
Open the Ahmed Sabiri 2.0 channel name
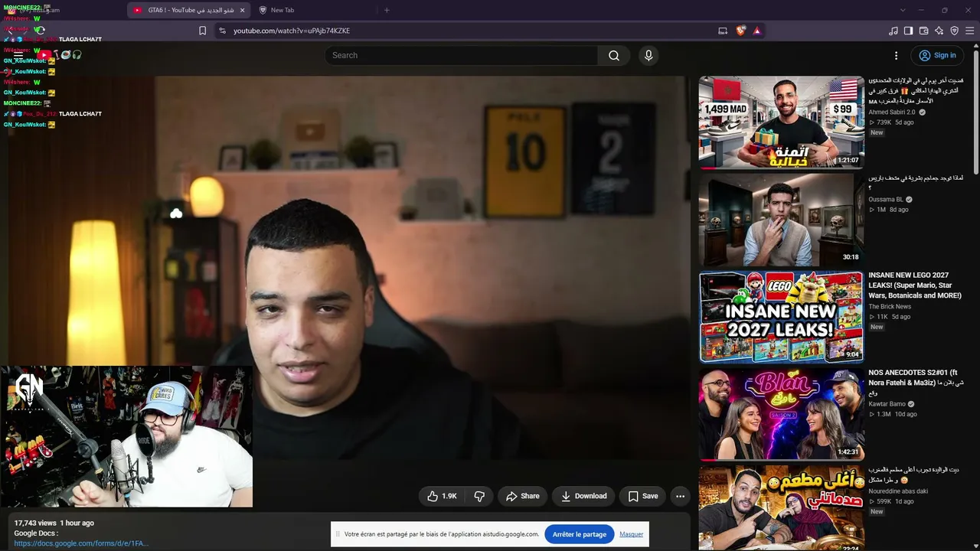coord(891,112)
